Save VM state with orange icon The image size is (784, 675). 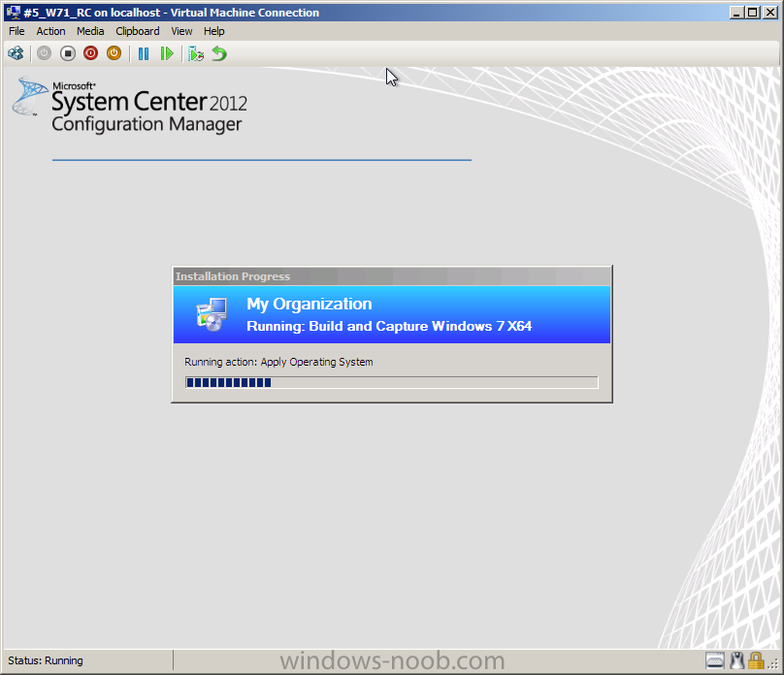pyautogui.click(x=114, y=53)
